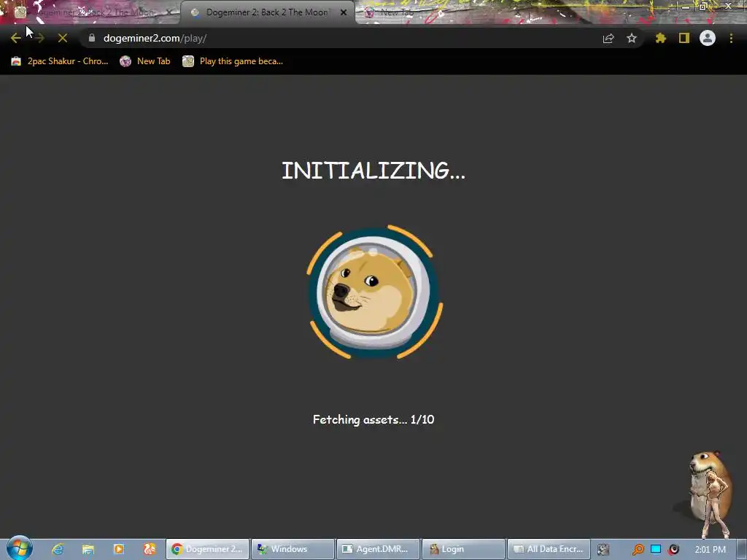The height and width of the screenshot is (560, 747).
Task: Stop loading the page with the X button
Action: [63, 38]
